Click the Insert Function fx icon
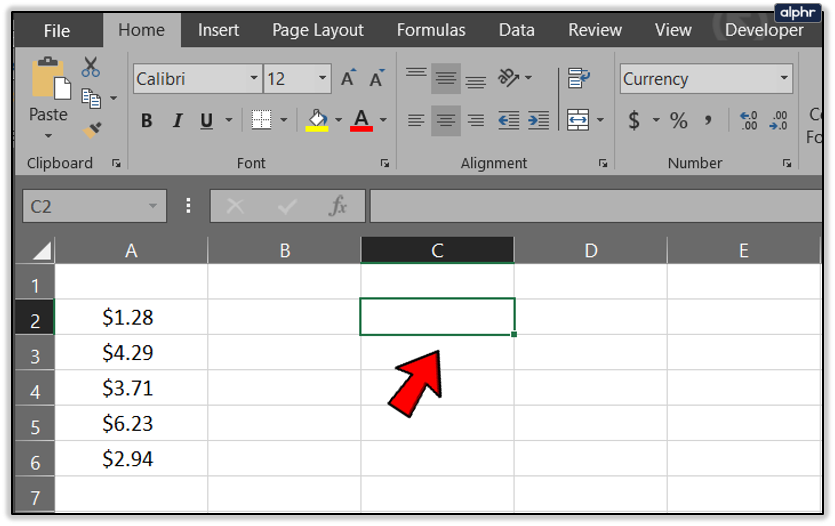This screenshot has width=835, height=526. click(338, 207)
